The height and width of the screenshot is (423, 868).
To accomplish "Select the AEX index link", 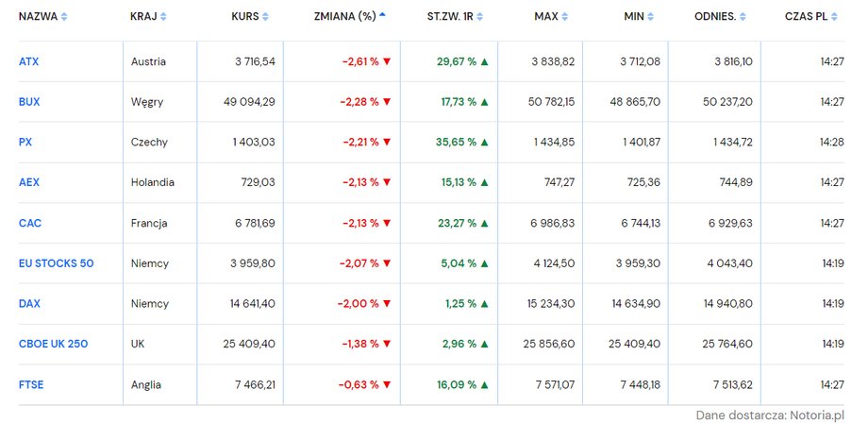I will point(29,182).
